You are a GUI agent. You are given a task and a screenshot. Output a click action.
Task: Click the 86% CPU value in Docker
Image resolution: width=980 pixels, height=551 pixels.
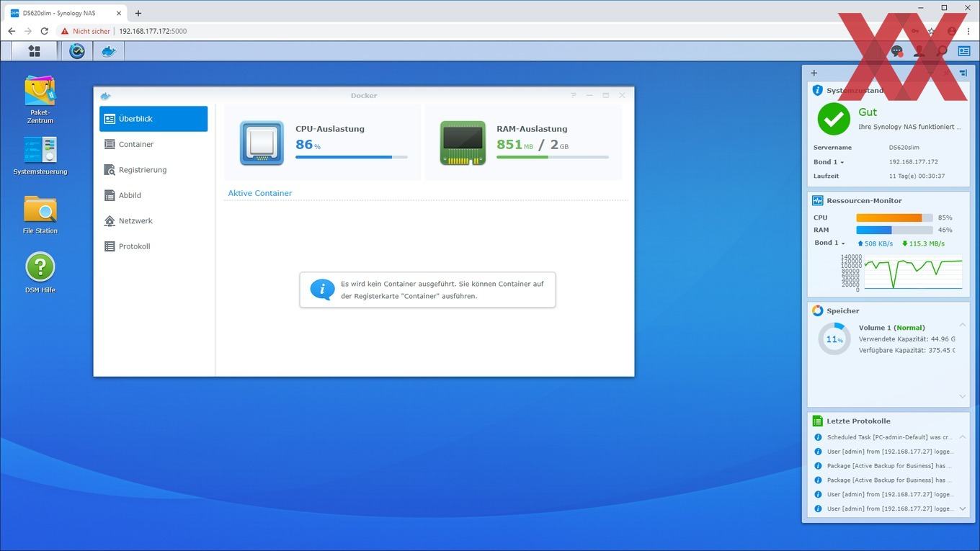308,145
